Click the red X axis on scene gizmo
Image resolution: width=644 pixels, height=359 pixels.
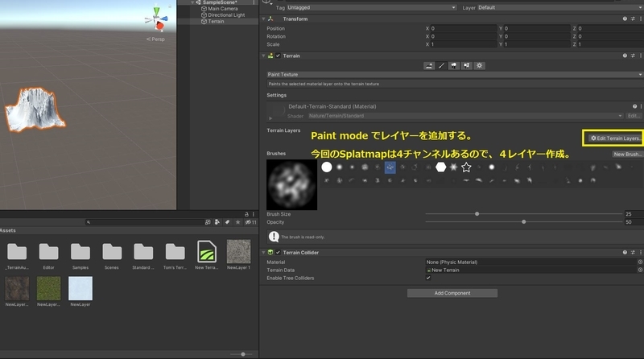tap(159, 27)
